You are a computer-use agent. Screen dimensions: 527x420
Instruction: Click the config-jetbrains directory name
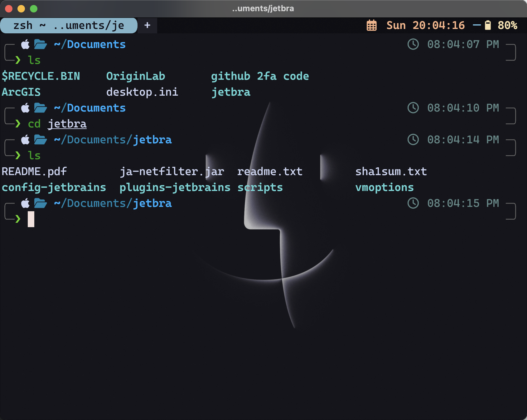54,187
